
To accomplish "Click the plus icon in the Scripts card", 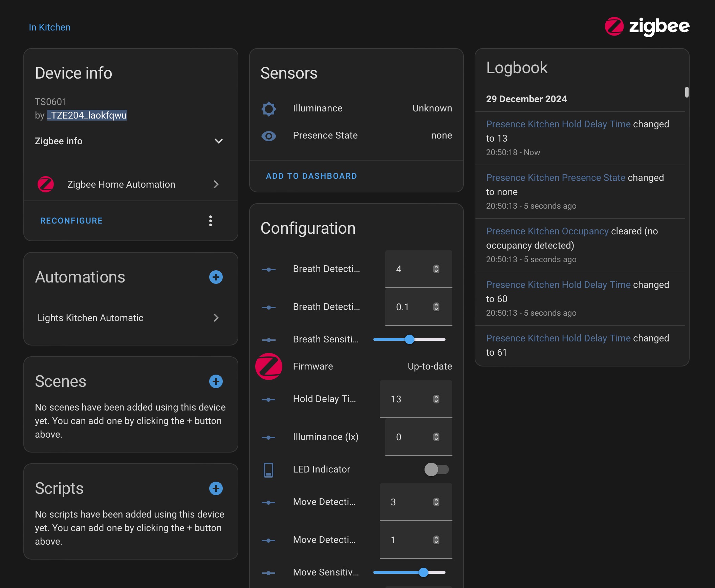I will (216, 489).
